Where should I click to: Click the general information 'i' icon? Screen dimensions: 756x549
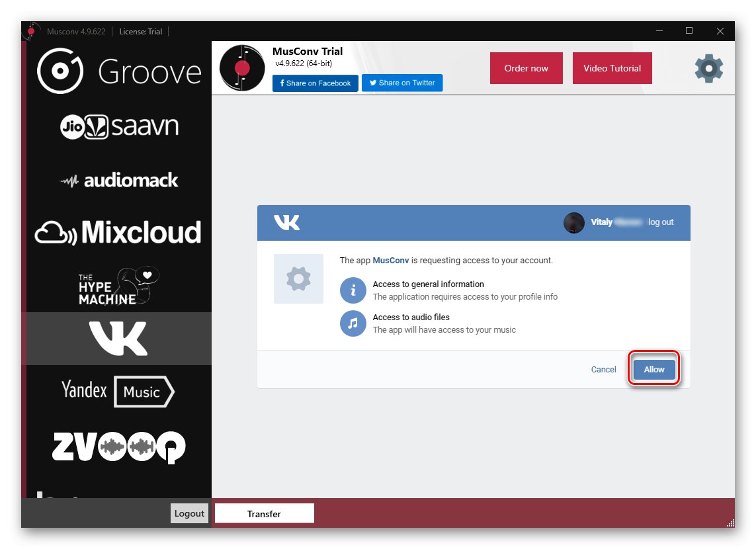(x=353, y=290)
